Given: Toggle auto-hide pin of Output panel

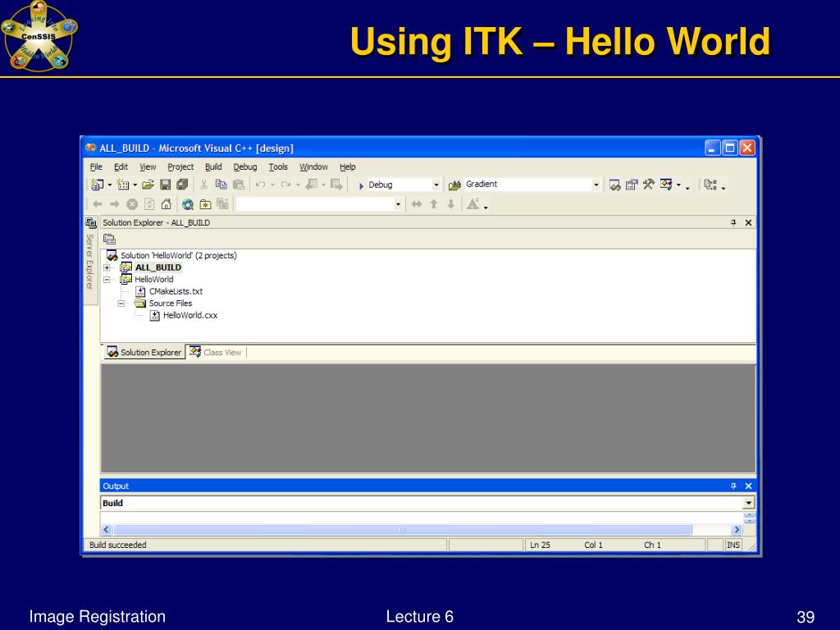Looking at the screenshot, I should point(733,486).
